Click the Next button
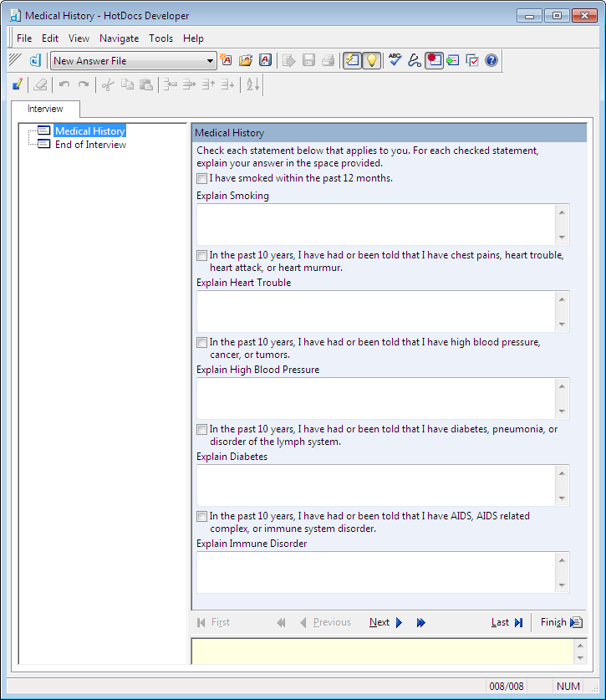The image size is (606, 700). pyautogui.click(x=379, y=622)
